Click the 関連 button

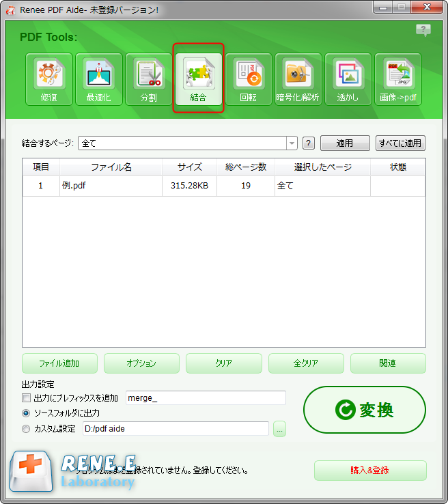pos(388,363)
